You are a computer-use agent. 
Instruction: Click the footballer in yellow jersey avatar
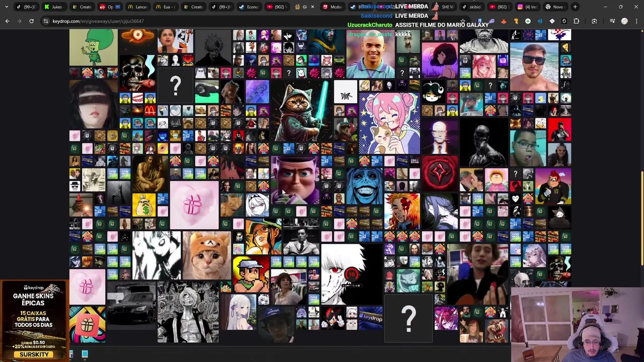pos(370,54)
